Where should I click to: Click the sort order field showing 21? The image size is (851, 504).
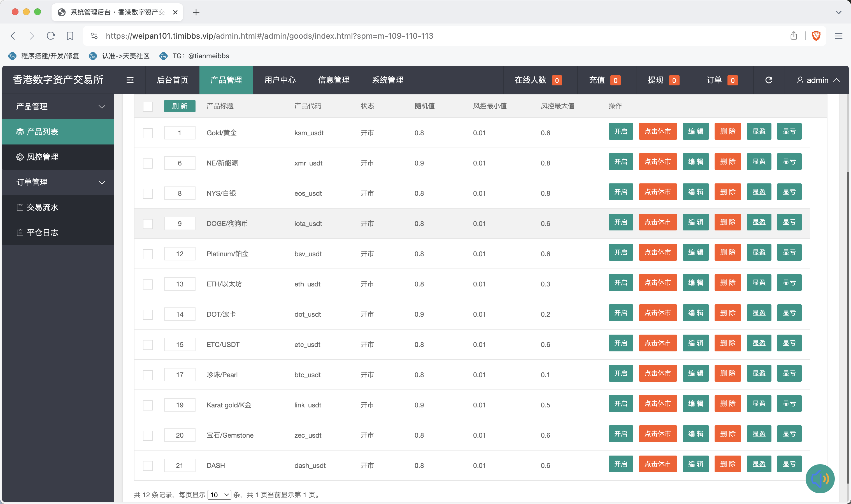(x=180, y=465)
